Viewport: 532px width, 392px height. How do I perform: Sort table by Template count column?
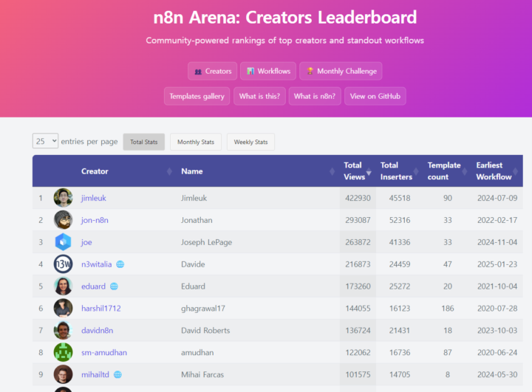(447, 171)
